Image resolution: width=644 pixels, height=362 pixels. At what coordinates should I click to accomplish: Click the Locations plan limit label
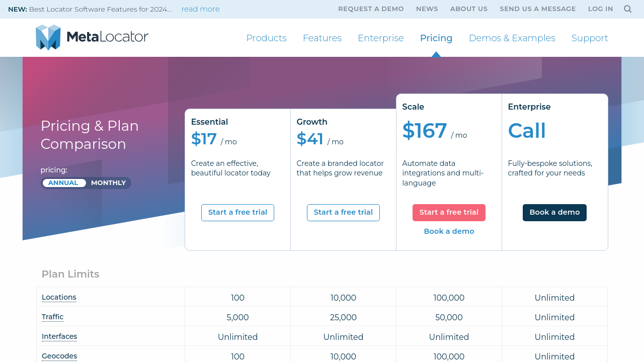tap(59, 297)
